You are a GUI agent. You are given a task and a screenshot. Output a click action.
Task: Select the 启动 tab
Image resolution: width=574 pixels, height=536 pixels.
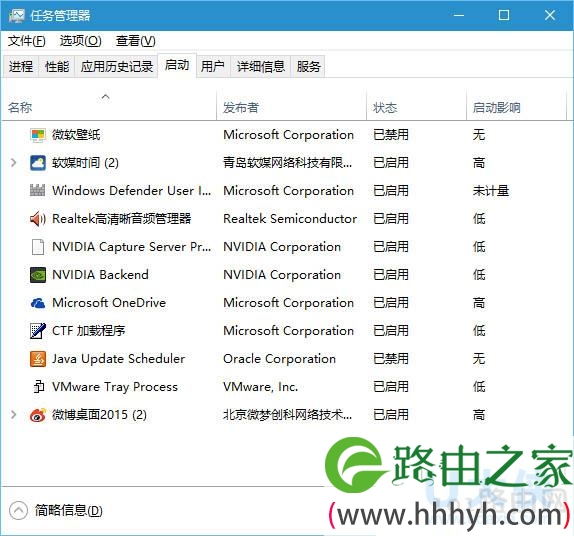pyautogui.click(x=177, y=65)
